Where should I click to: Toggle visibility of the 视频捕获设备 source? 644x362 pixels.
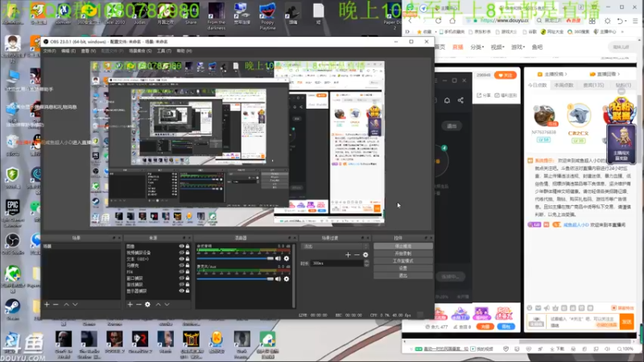(x=181, y=253)
